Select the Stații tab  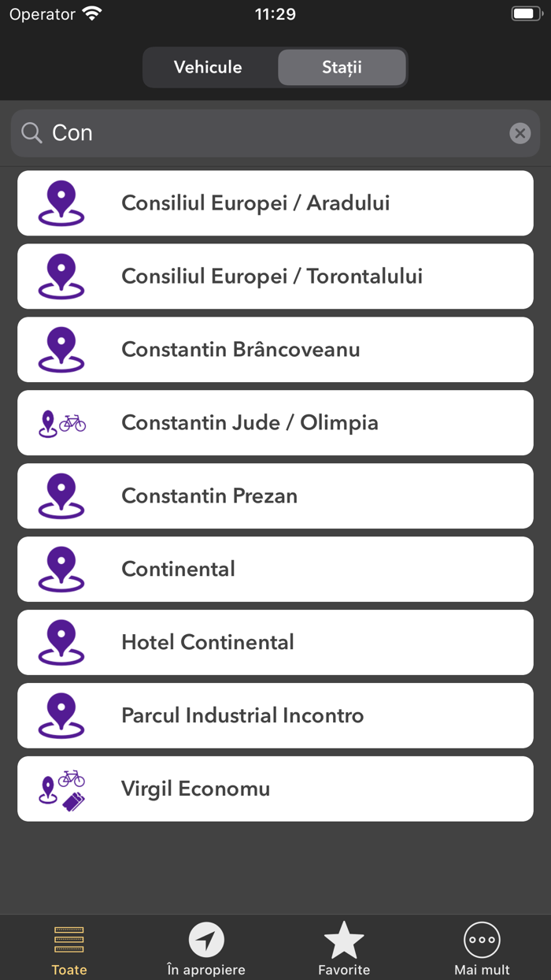pyautogui.click(x=342, y=68)
